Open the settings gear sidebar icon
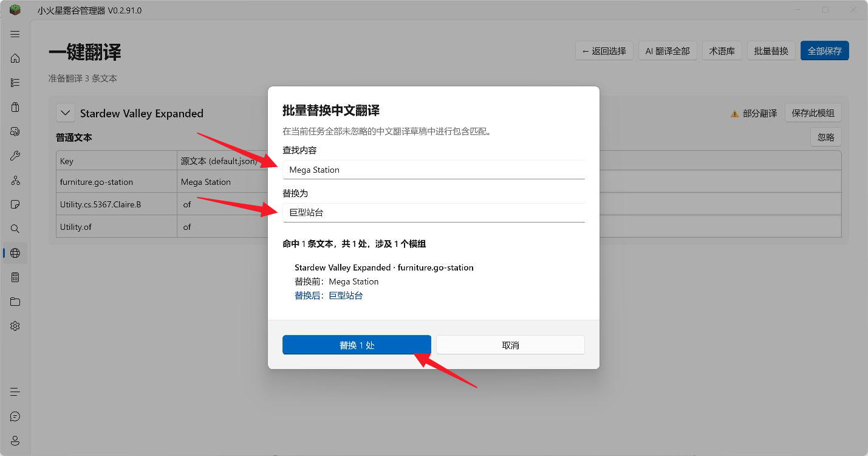 coord(15,326)
